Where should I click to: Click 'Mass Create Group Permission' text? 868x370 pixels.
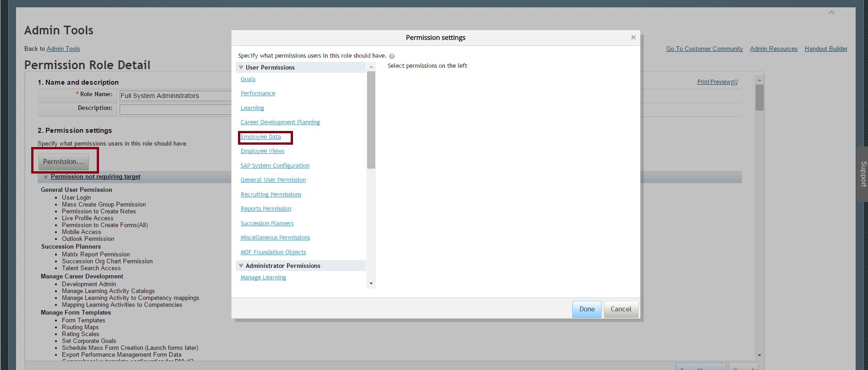pyautogui.click(x=104, y=205)
